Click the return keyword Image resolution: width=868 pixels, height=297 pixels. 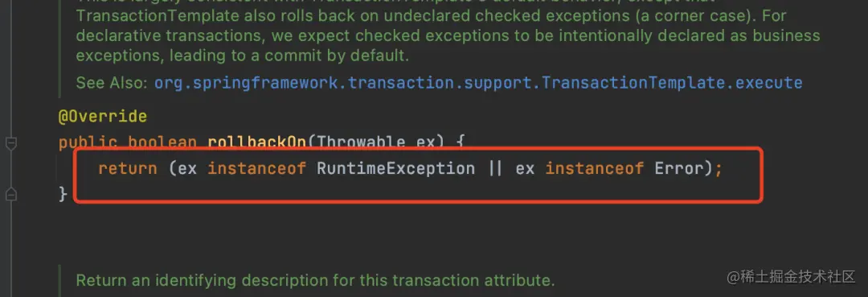point(128,168)
